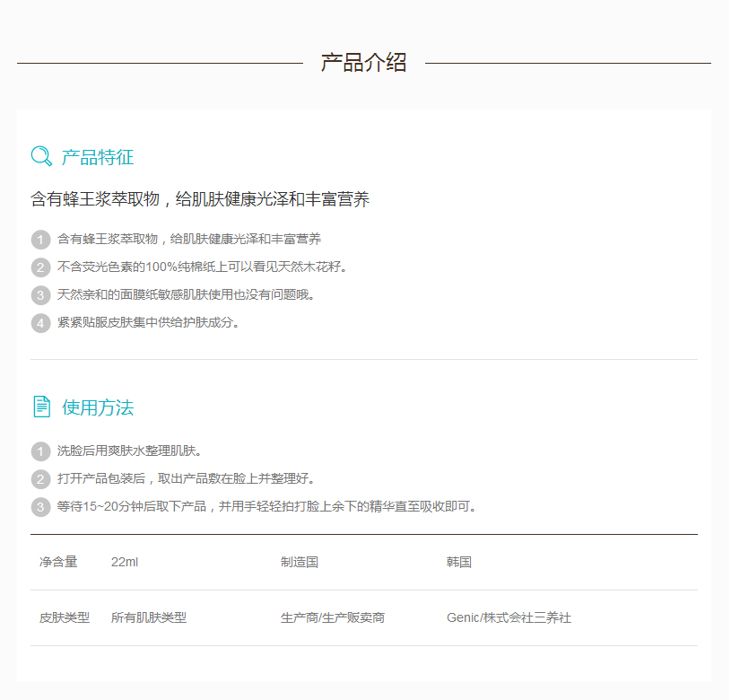Click the magnifier icon beside 产品特征
This screenshot has height=700, width=731.
[x=41, y=157]
